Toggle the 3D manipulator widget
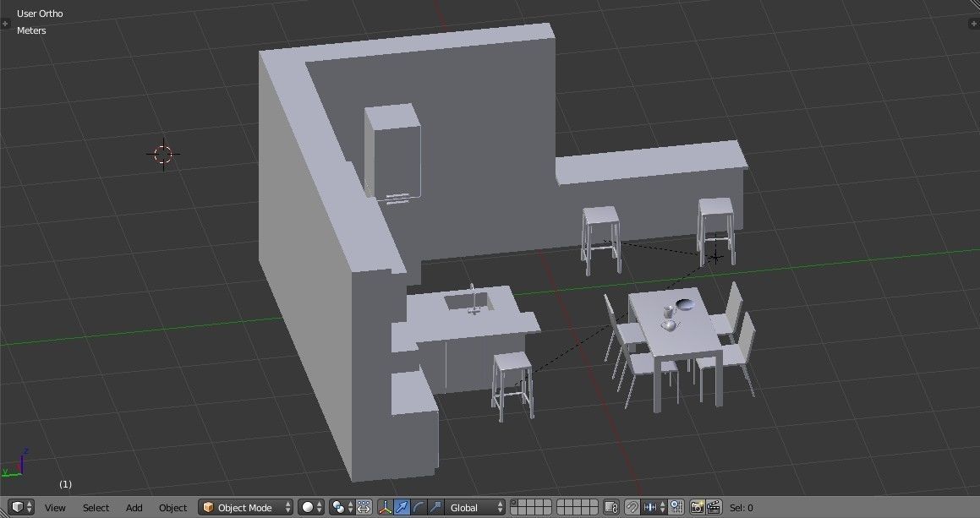The image size is (980, 518). tap(385, 507)
